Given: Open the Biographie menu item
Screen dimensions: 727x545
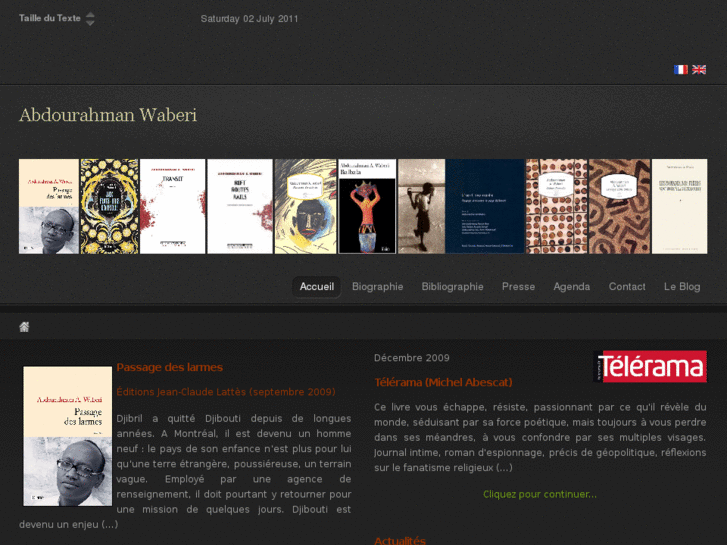Looking at the screenshot, I should (x=377, y=287).
